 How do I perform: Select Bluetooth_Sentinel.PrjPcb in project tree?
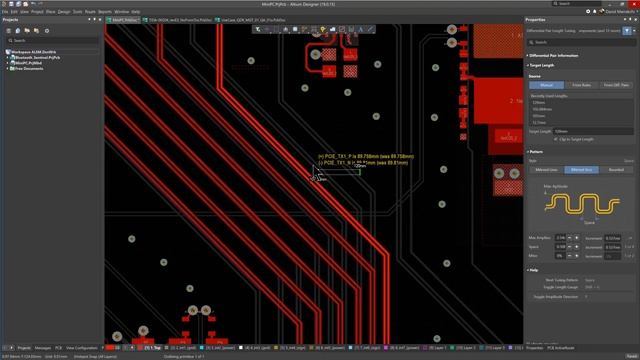click(38, 58)
